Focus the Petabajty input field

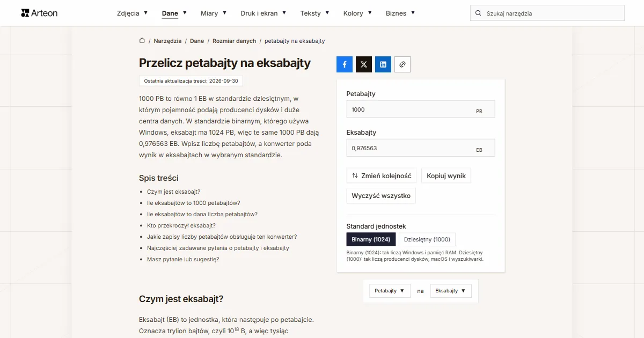coord(421,109)
